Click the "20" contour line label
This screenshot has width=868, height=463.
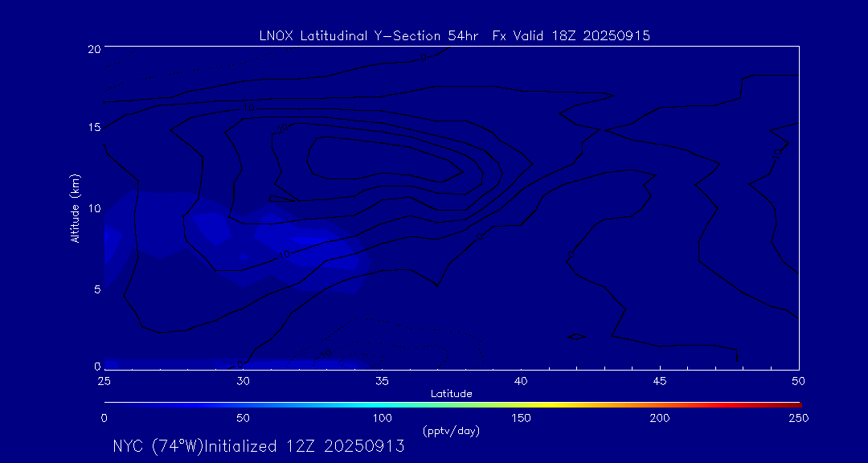(282, 129)
